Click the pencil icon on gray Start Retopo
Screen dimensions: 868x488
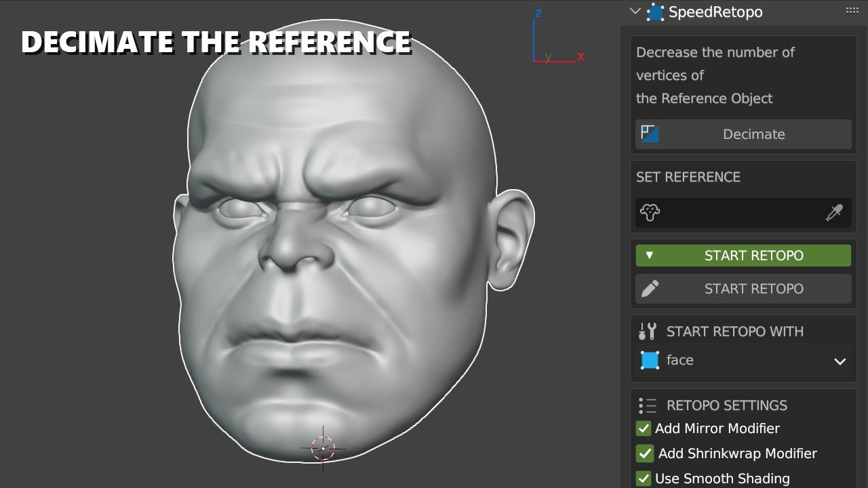click(650, 289)
